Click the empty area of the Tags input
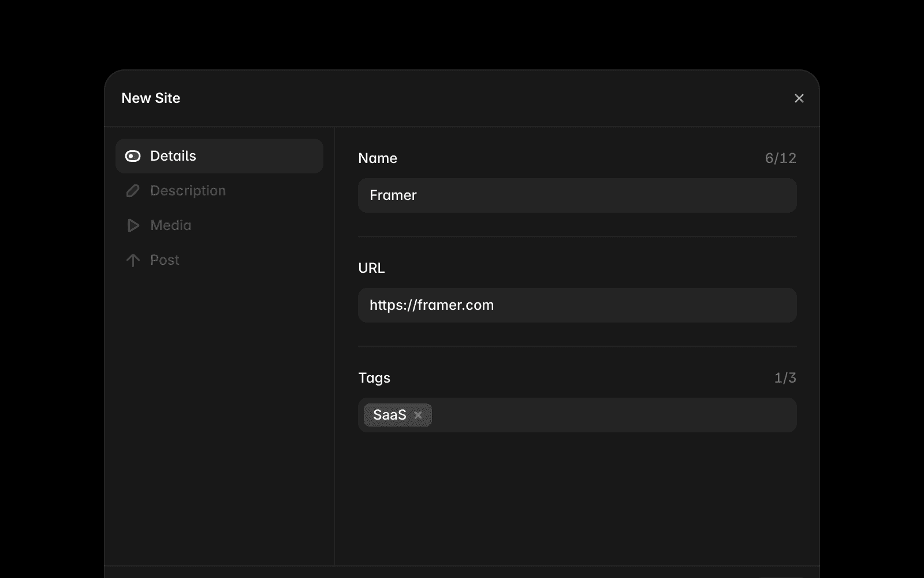924x578 pixels. pos(614,415)
